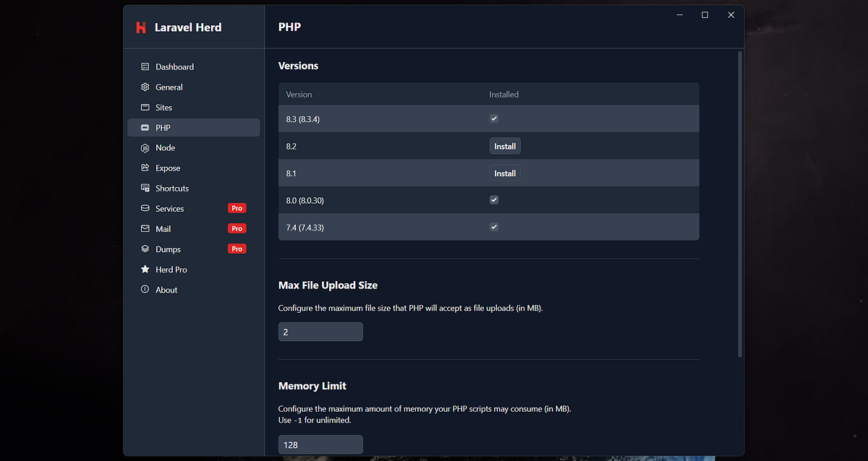Click the Mail envelope icon
Viewport: 868px width, 461px height.
pos(144,228)
